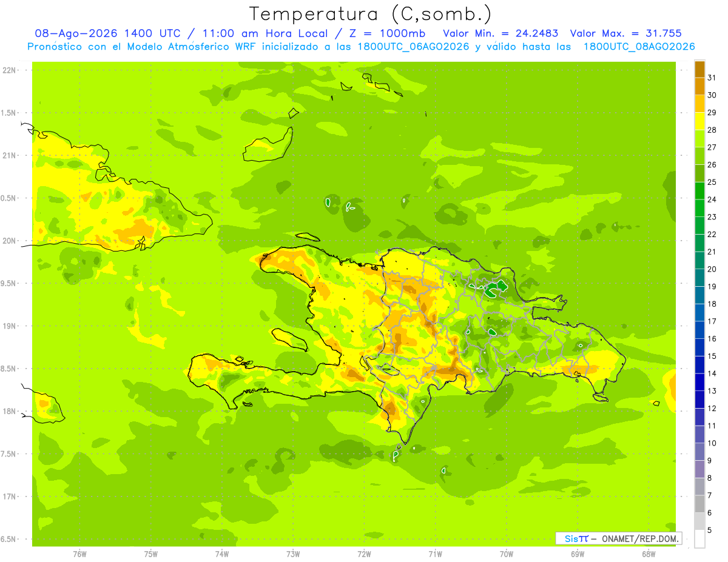Click the '22N' latitude label

[x=9, y=70]
